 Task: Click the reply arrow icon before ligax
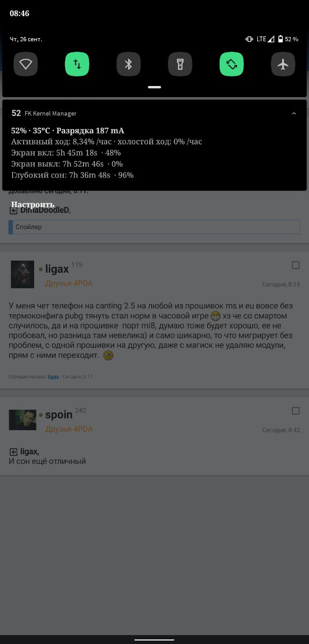click(x=14, y=452)
